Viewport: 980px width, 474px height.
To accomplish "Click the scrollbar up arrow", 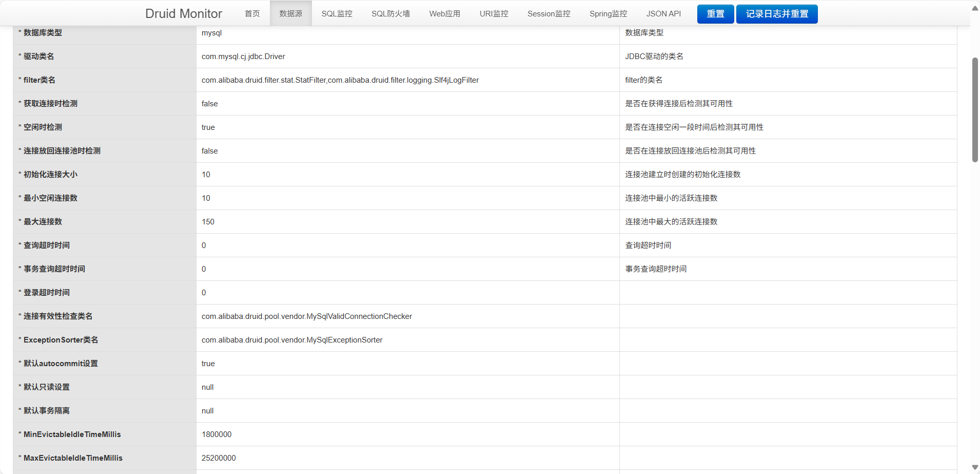I will point(974,8).
